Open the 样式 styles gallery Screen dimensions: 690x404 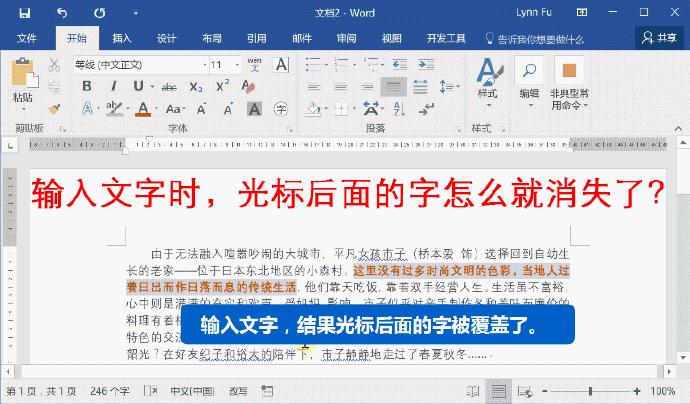pos(488,83)
